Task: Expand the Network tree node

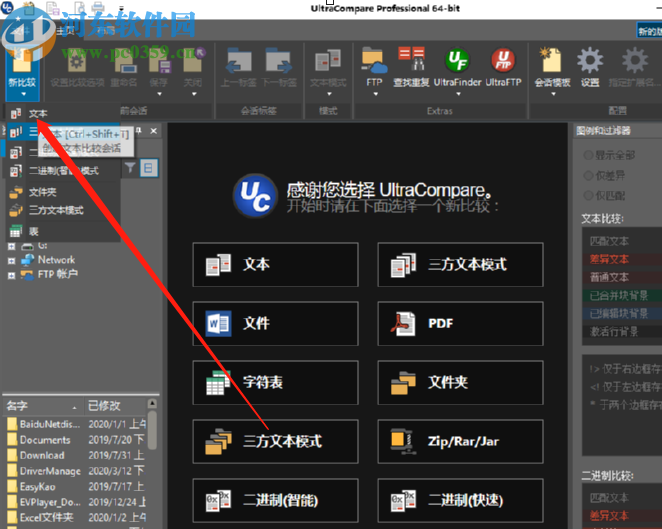Action: (x=11, y=261)
